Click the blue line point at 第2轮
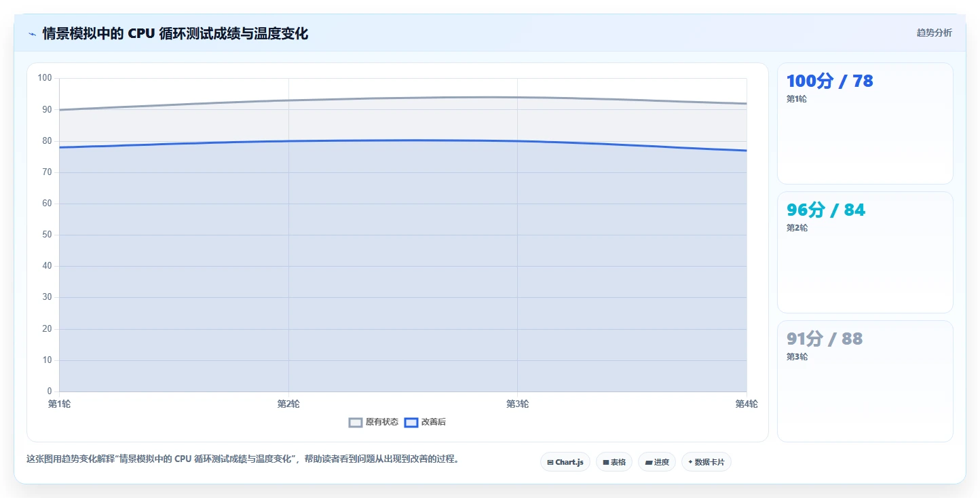Viewport: 980px width, 498px height. point(288,141)
